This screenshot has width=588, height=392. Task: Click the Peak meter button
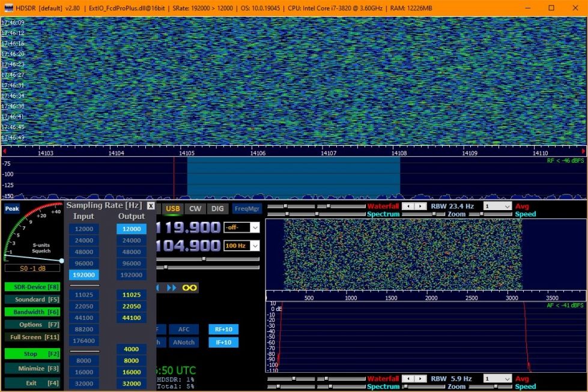[12, 209]
